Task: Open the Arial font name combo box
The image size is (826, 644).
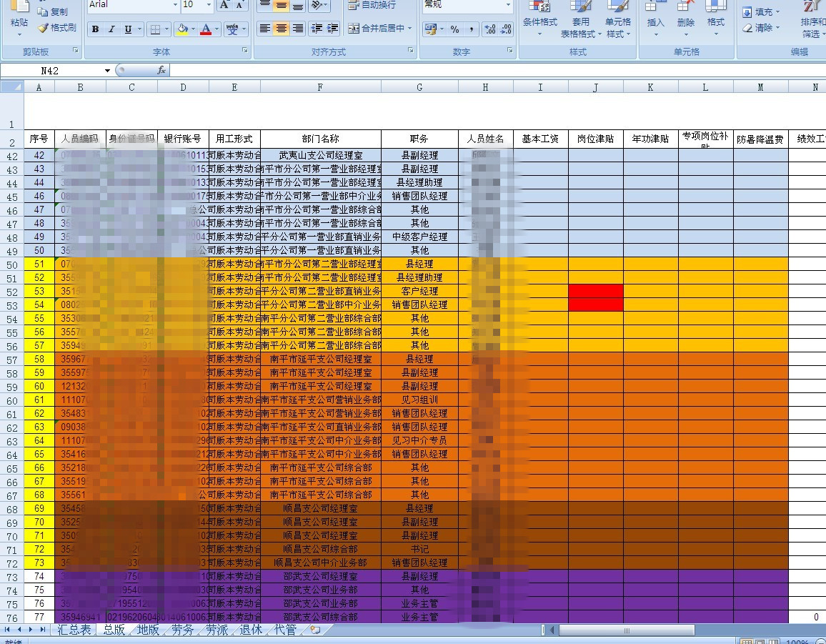Action: click(x=134, y=5)
